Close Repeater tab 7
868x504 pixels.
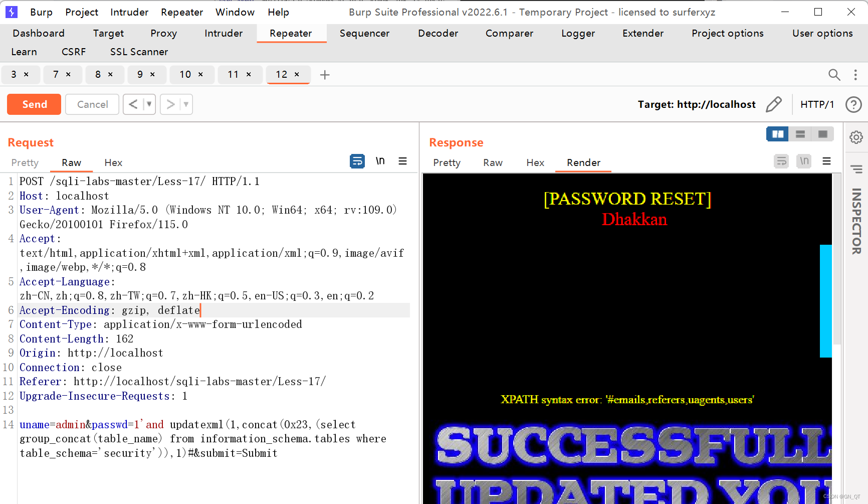(68, 74)
